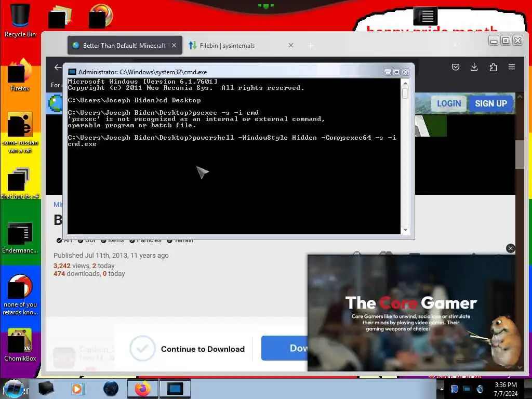Open the black box taskbar icon

pyautogui.click(x=46, y=389)
